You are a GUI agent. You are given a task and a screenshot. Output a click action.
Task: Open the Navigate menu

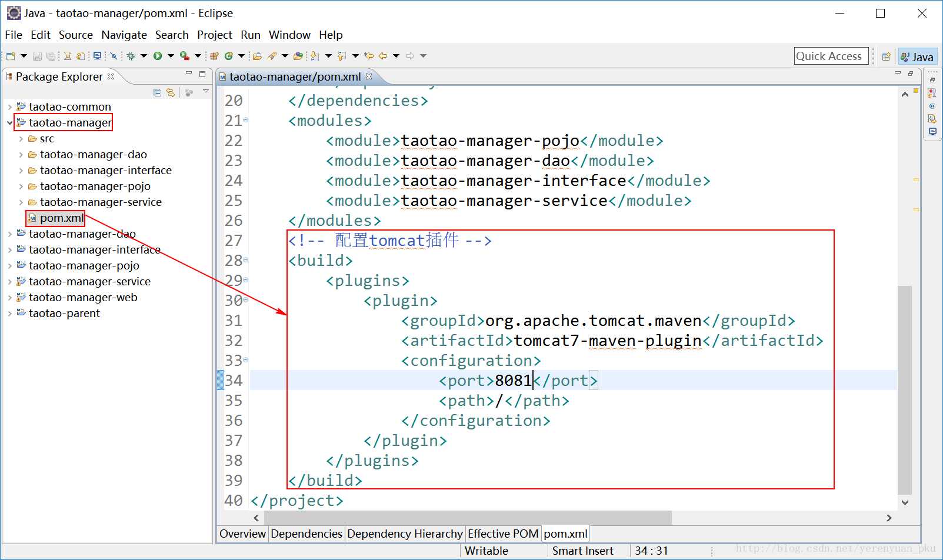pyautogui.click(x=124, y=35)
